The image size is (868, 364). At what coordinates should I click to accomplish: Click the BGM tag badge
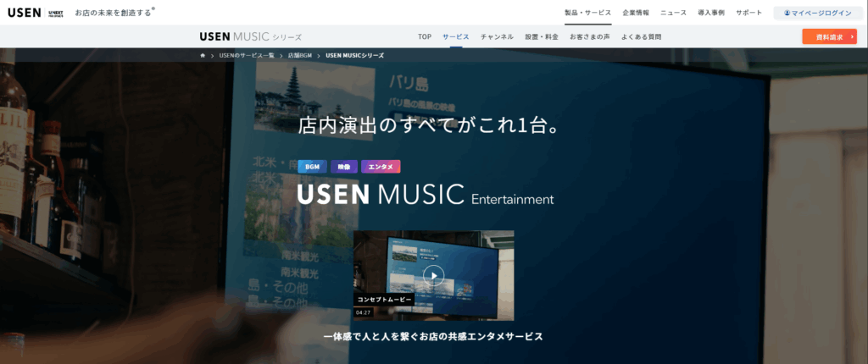point(312,167)
